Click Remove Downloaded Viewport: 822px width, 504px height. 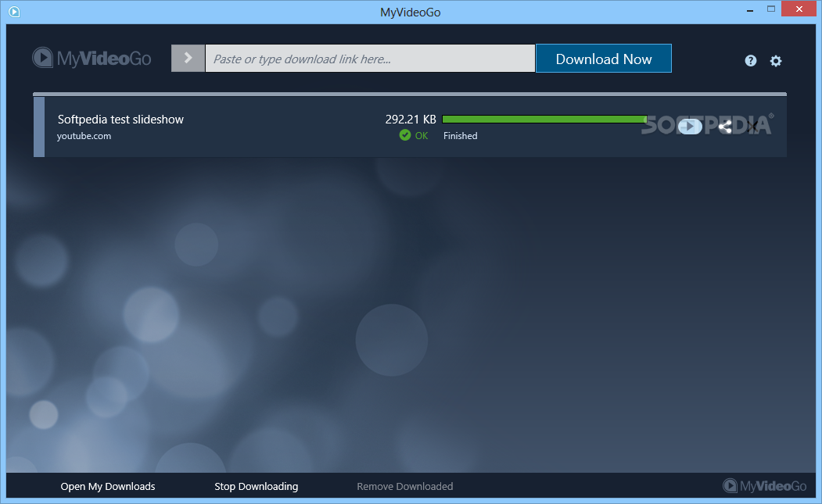click(404, 486)
